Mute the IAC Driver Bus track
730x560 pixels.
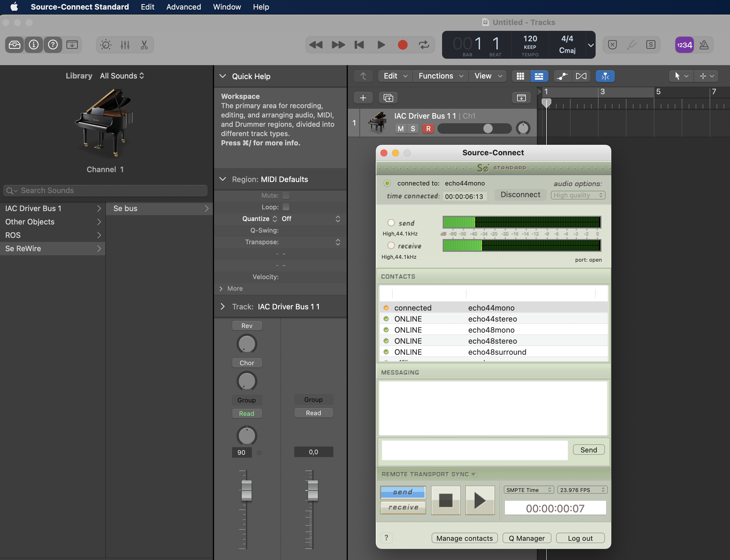coord(400,129)
